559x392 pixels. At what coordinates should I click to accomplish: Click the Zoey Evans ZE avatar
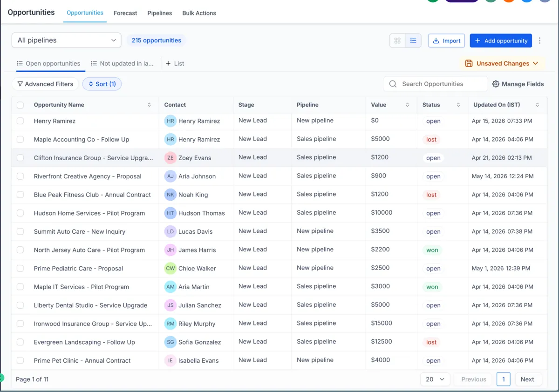pyautogui.click(x=170, y=158)
